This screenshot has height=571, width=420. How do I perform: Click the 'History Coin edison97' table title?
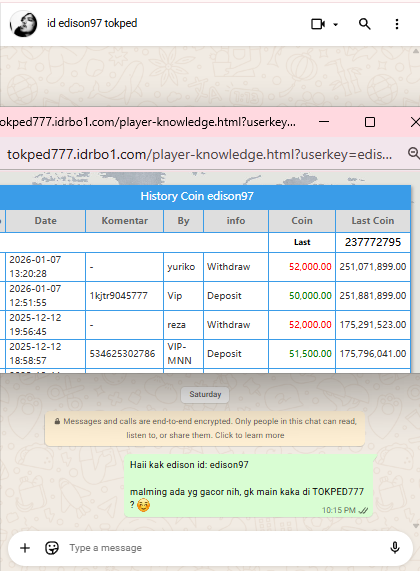(x=197, y=196)
